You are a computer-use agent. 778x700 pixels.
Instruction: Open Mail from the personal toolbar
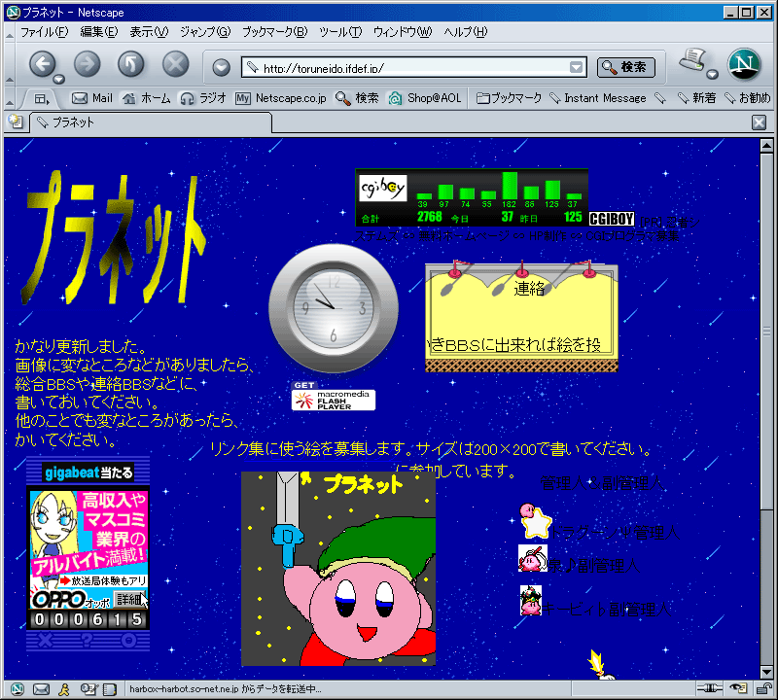click(x=92, y=98)
